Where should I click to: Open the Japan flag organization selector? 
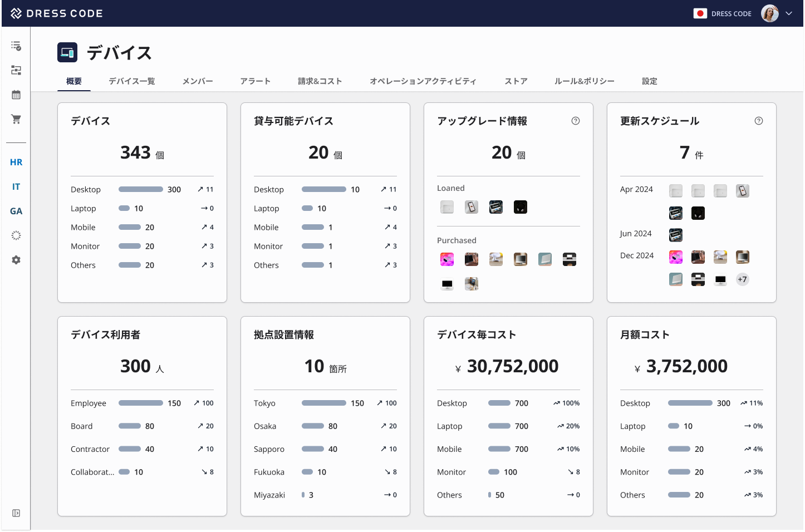[x=700, y=13]
